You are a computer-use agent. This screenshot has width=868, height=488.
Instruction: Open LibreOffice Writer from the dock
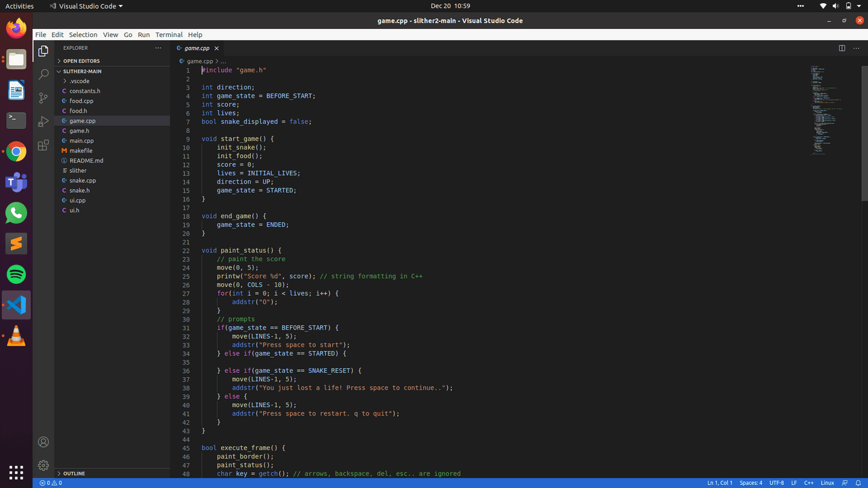click(x=16, y=90)
